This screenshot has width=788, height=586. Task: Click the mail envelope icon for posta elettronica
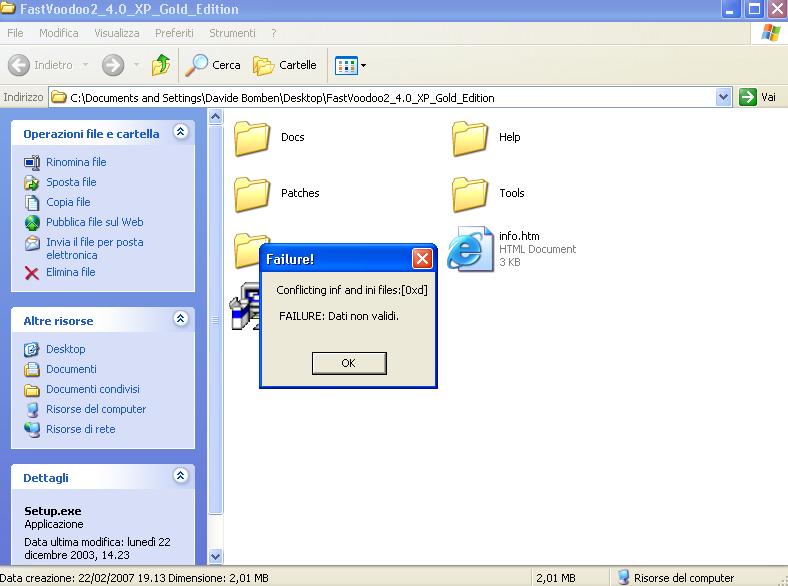tap(32, 243)
